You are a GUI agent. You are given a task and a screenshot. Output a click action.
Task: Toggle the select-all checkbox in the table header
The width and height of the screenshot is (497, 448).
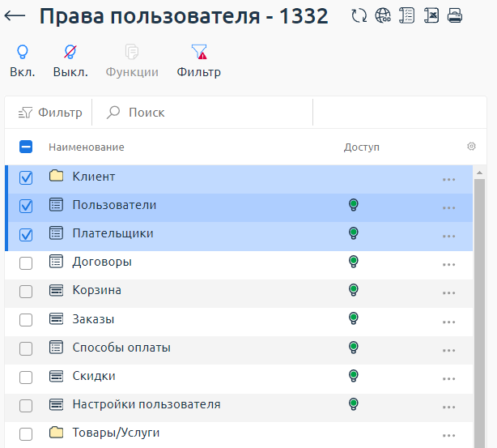click(x=26, y=147)
